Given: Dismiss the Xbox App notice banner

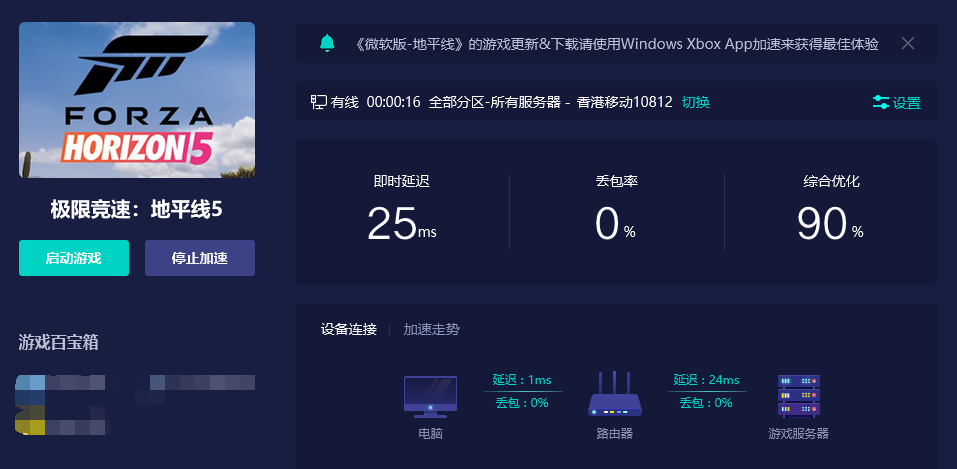Looking at the screenshot, I should coord(908,43).
